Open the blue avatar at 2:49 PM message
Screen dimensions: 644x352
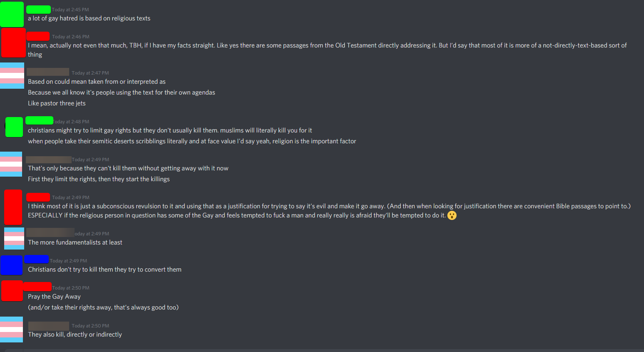pos(11,265)
